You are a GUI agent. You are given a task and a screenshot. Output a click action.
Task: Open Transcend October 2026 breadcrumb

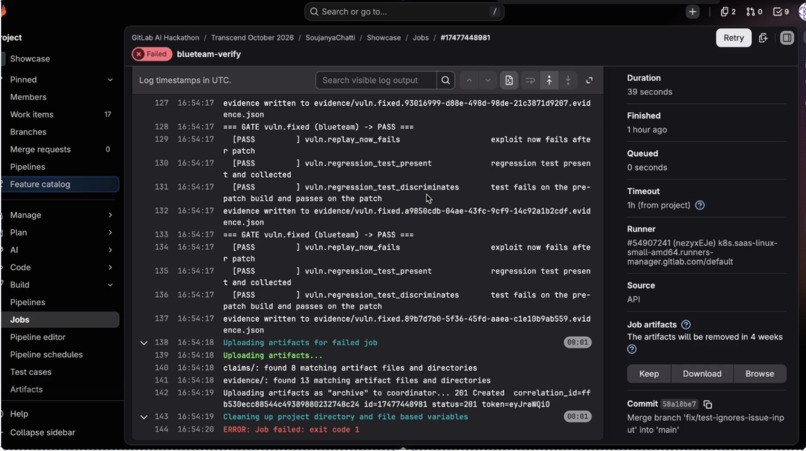[x=252, y=38]
